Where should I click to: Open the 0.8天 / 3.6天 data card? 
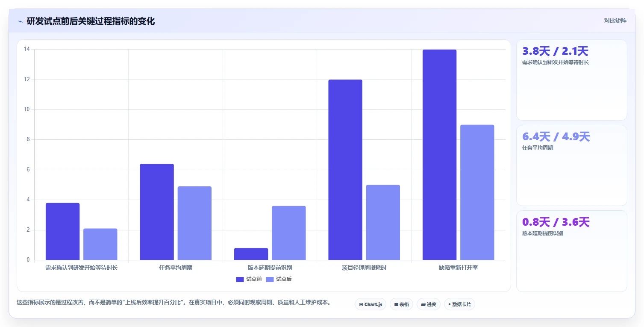[x=571, y=251]
